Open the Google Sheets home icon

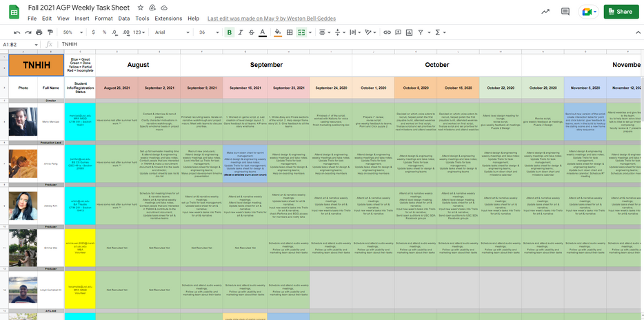tap(14, 12)
